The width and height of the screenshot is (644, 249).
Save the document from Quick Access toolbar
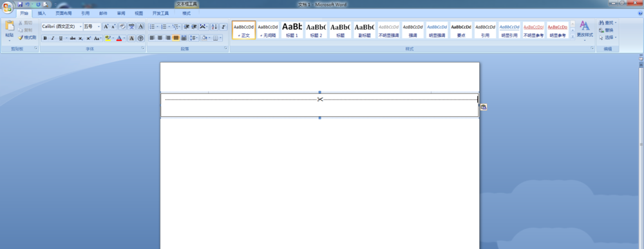20,5
